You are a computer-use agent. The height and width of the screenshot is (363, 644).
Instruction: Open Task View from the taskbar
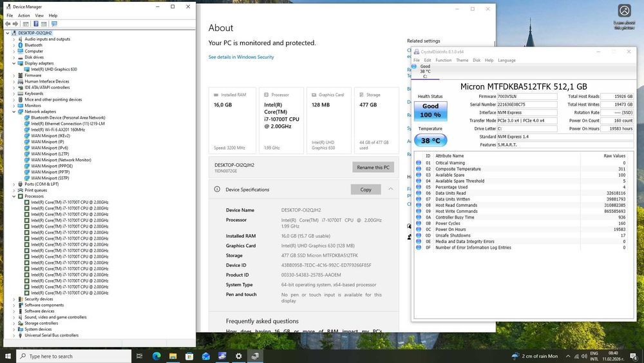[x=139, y=356]
